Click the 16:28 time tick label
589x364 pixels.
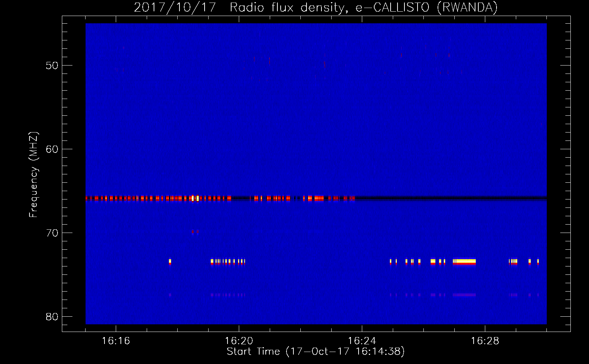pyautogui.click(x=485, y=341)
